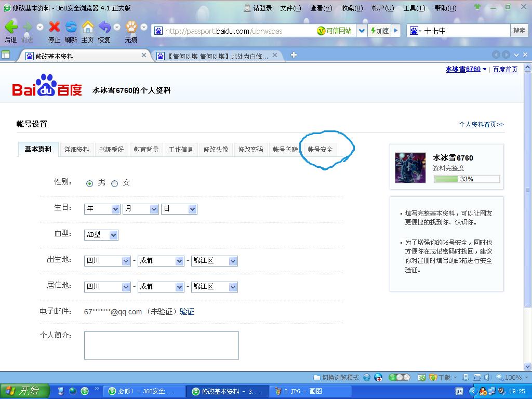Add a new tab with plus icon

click(x=294, y=55)
